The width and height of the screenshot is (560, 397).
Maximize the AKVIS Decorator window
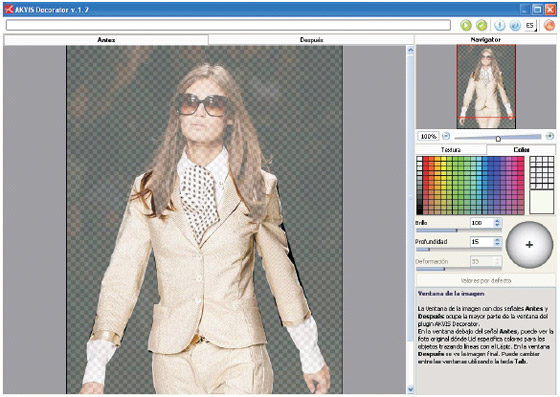point(537,10)
